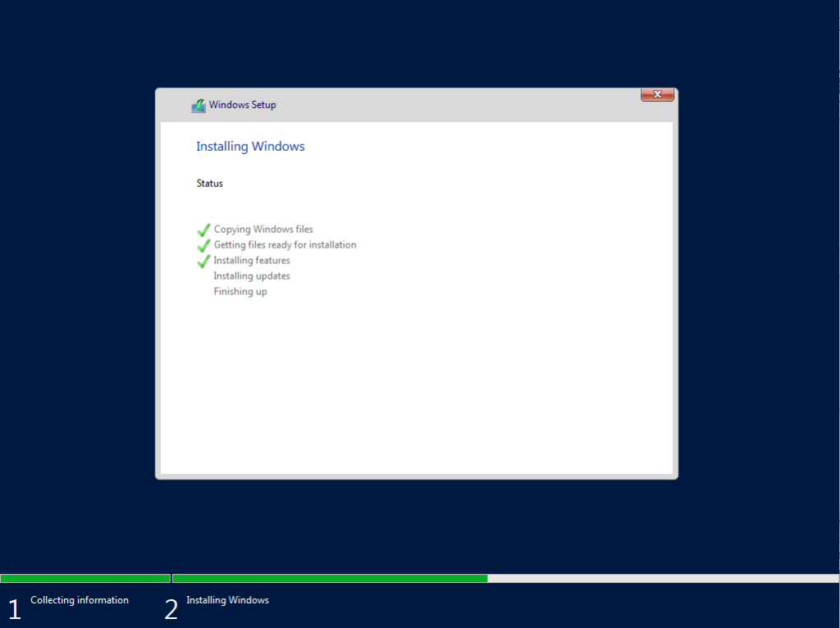The image size is (840, 628).
Task: Click the 'Collecting information' step label
Action: (80, 600)
